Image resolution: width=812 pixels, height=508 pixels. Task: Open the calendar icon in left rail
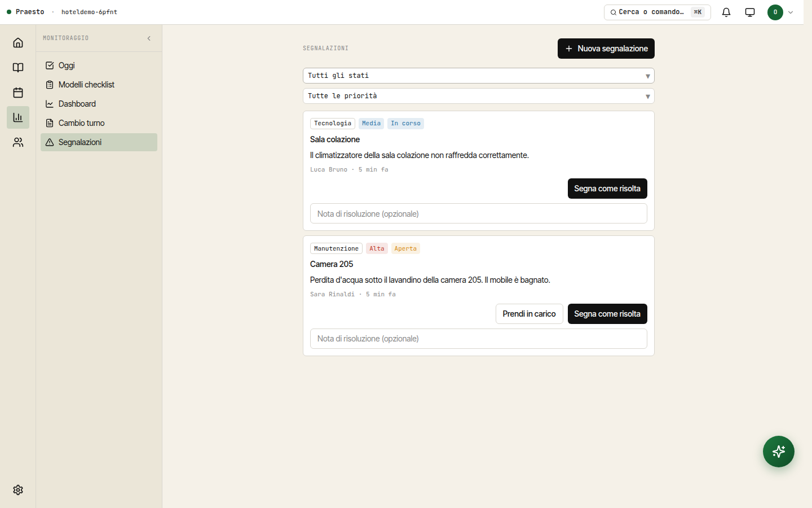18,93
